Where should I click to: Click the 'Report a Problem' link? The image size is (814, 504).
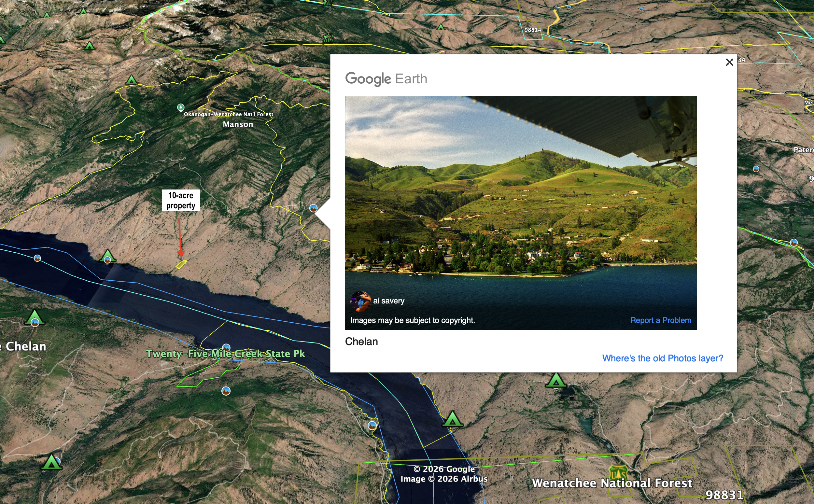tap(660, 320)
